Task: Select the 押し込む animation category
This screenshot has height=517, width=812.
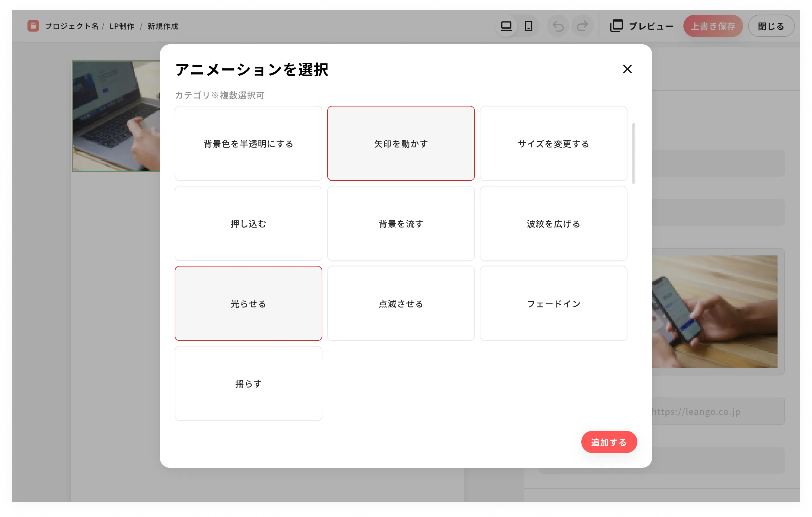Action: [x=248, y=223]
